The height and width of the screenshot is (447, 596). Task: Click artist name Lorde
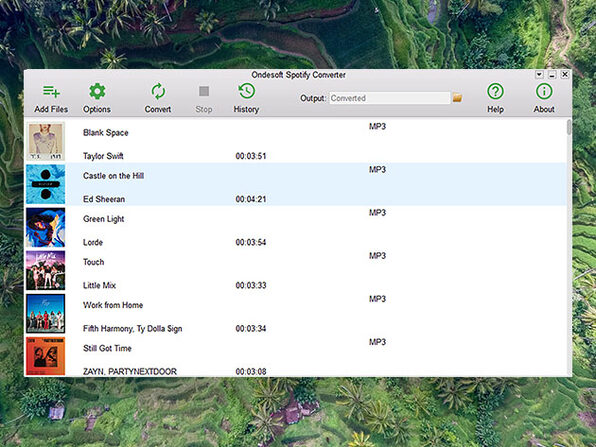click(x=93, y=242)
